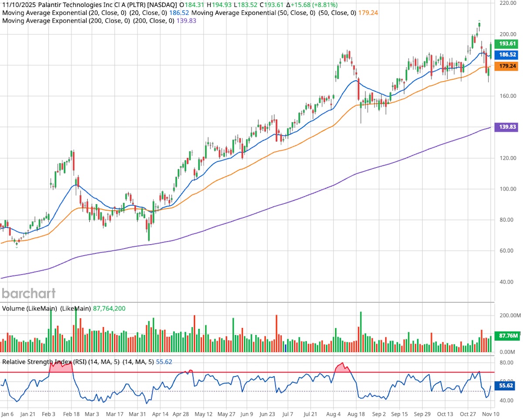Click the Nov 10 date on time axis
The image size is (523, 420).
point(491,413)
